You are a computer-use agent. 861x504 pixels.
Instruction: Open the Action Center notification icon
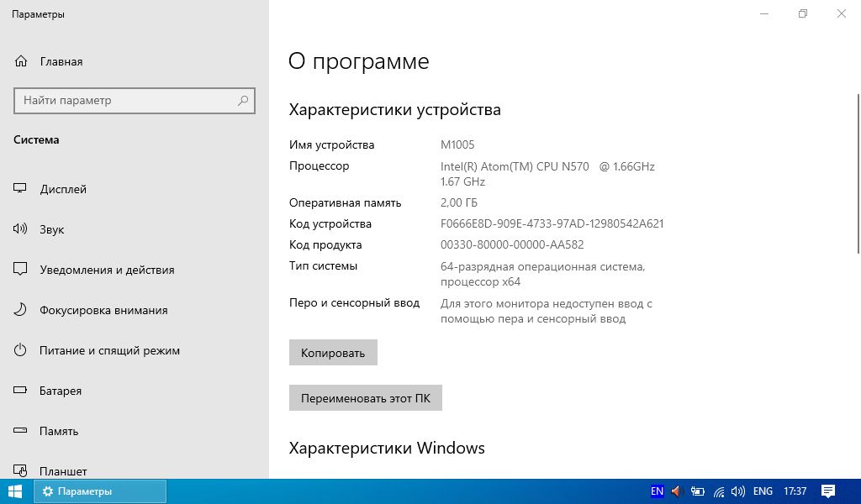coord(828,491)
